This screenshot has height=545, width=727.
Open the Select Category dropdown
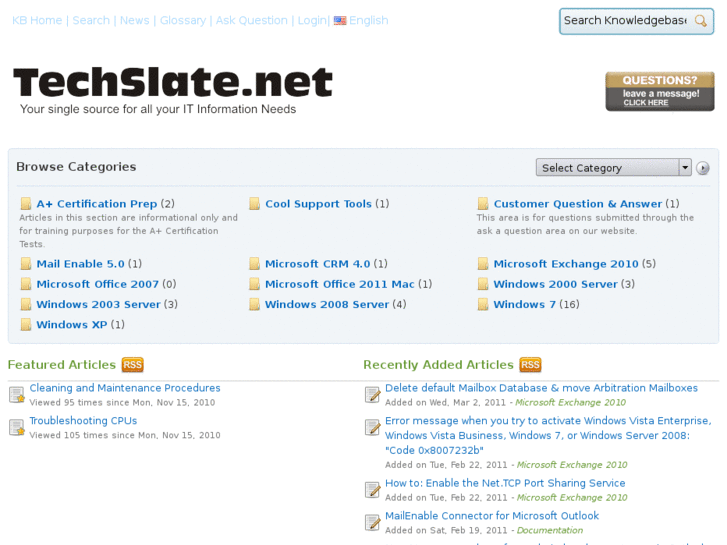[x=613, y=167]
